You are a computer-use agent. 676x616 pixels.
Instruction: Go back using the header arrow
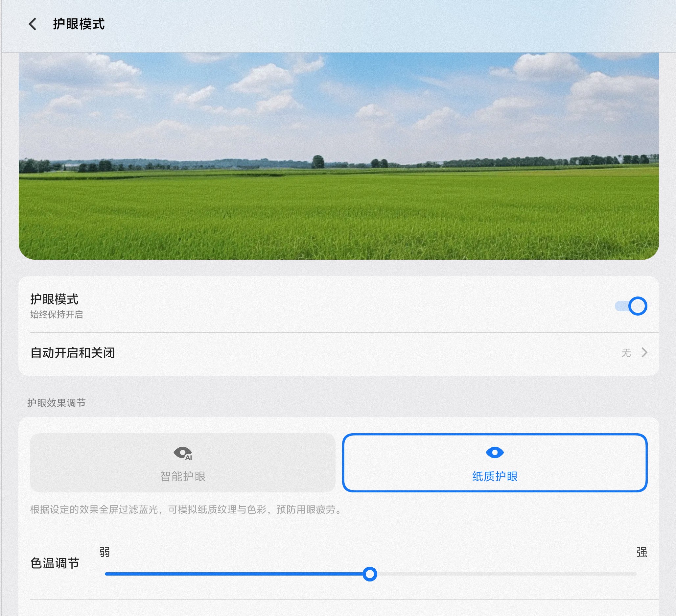coord(33,24)
